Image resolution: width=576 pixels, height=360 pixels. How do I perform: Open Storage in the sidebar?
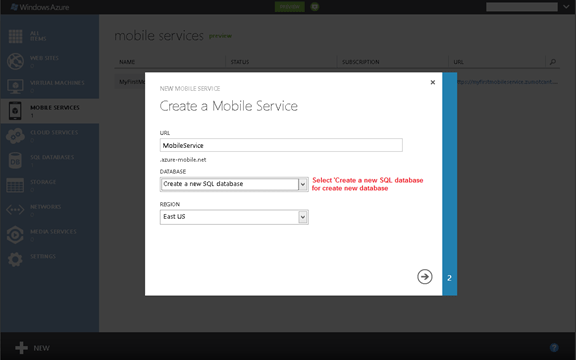(x=50, y=185)
